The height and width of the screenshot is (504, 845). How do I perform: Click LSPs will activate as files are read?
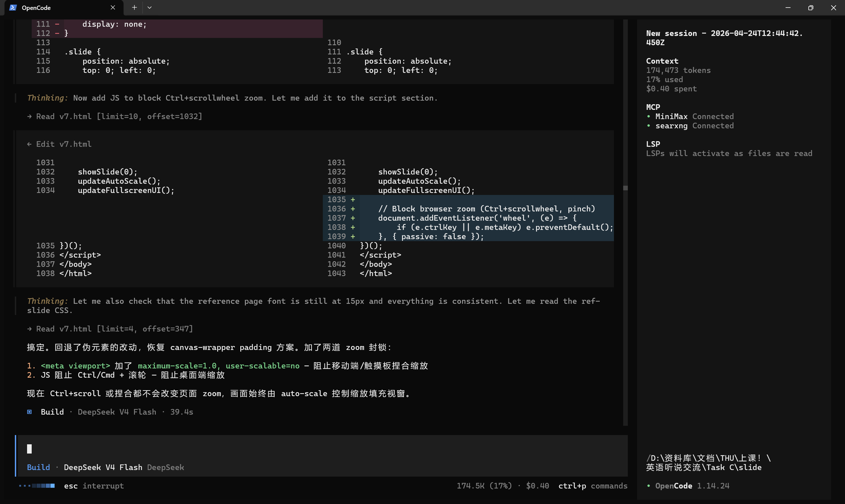[729, 153]
